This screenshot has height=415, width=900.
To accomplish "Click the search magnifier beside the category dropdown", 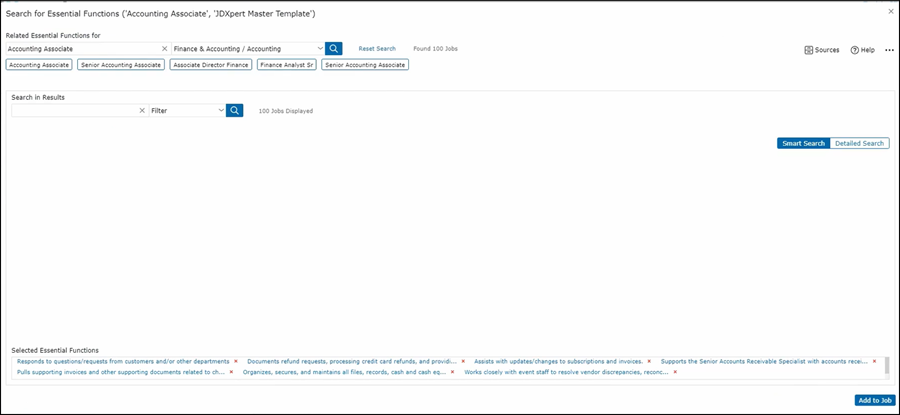I will pyautogui.click(x=334, y=48).
